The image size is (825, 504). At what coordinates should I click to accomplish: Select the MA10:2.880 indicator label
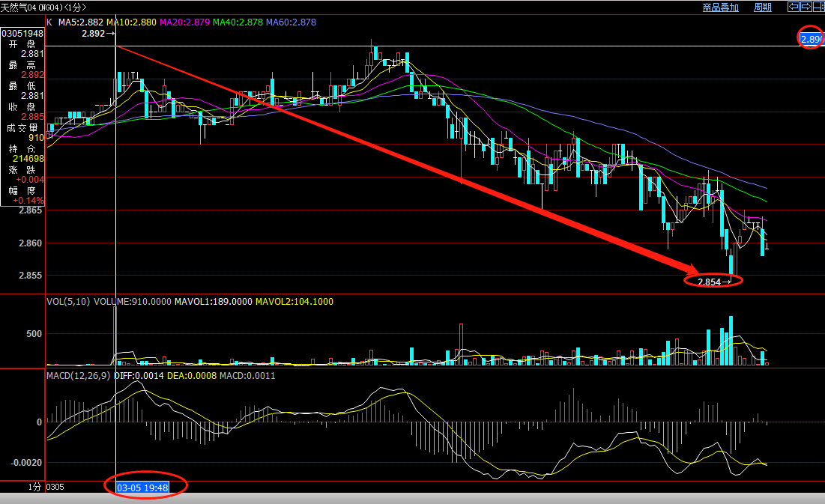(131, 22)
